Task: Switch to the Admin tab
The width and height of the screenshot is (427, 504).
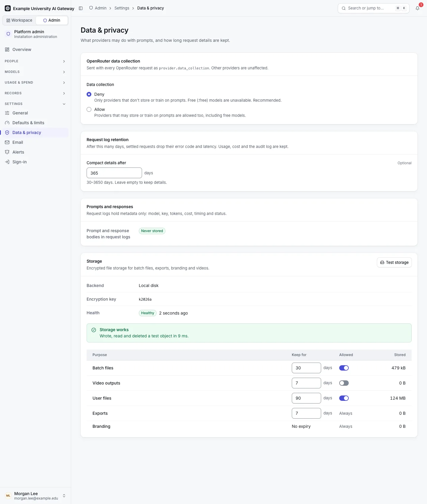Action: click(x=52, y=20)
